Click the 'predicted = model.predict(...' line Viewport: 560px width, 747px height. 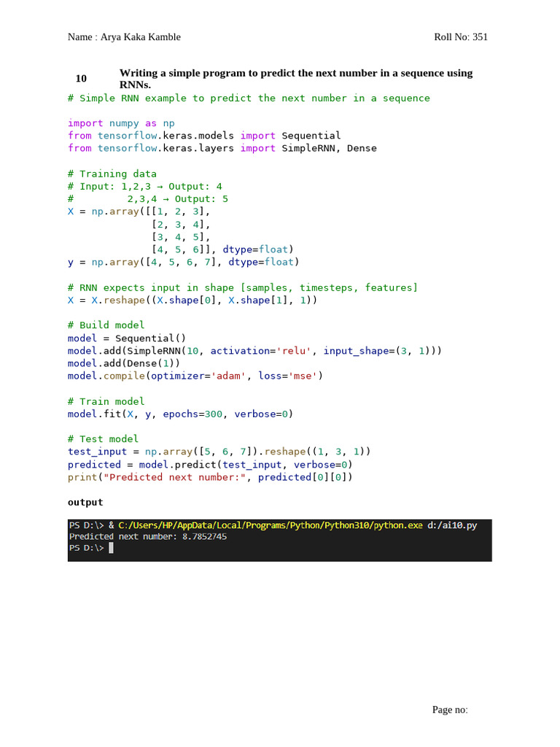[210, 465]
